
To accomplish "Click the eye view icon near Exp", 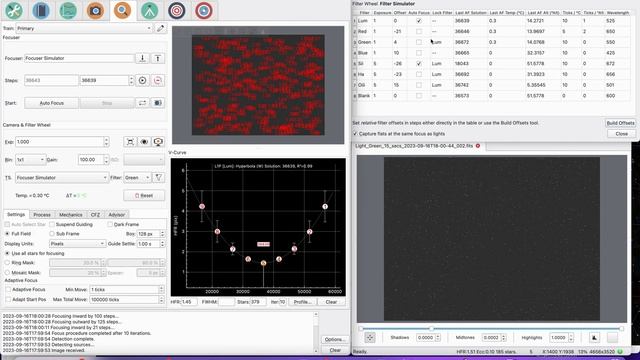I will [144, 142].
